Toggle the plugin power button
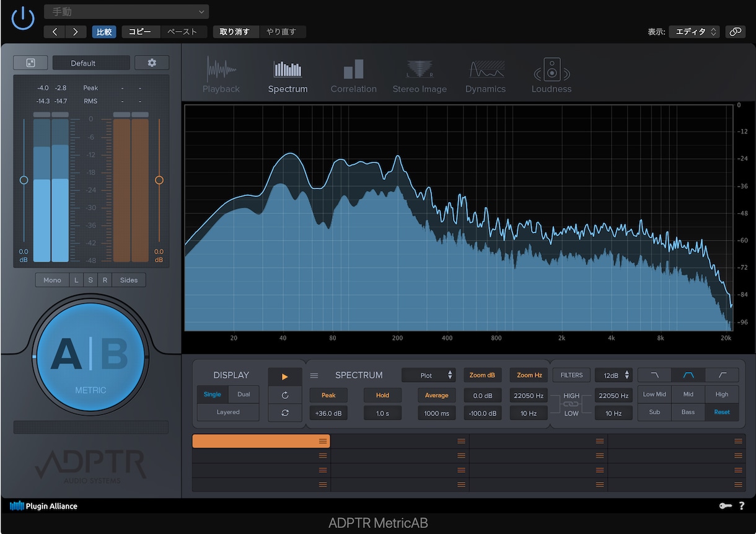756x534 pixels. point(23,18)
